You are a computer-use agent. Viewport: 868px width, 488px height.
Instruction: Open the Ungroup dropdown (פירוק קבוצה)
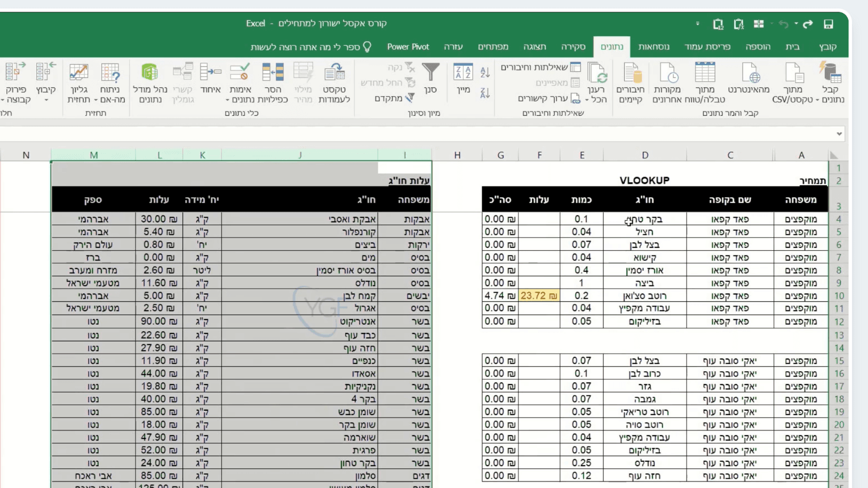(15, 83)
